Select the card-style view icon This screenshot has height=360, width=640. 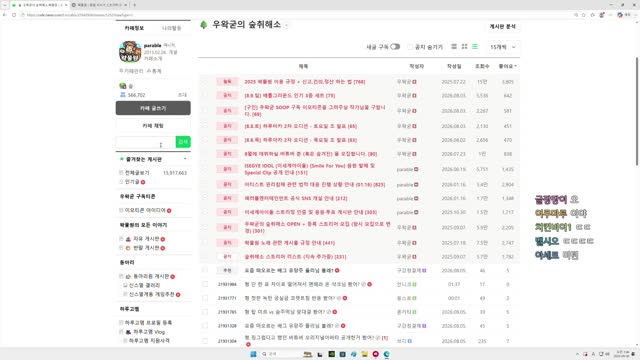click(x=454, y=47)
